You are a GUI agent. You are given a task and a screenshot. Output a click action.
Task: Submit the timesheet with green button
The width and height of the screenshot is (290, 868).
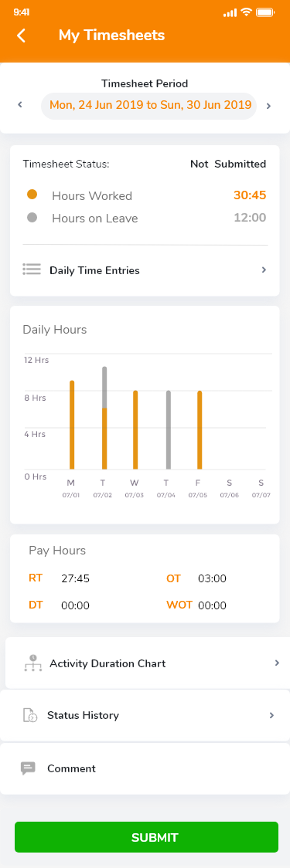click(146, 837)
